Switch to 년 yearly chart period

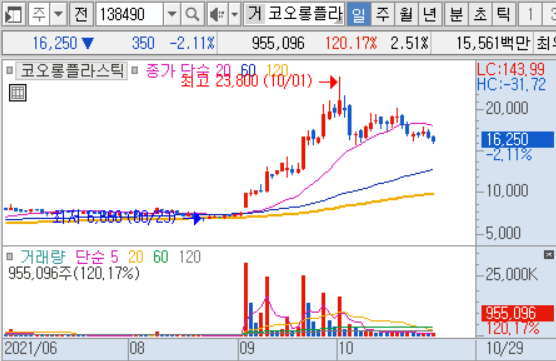tap(429, 14)
